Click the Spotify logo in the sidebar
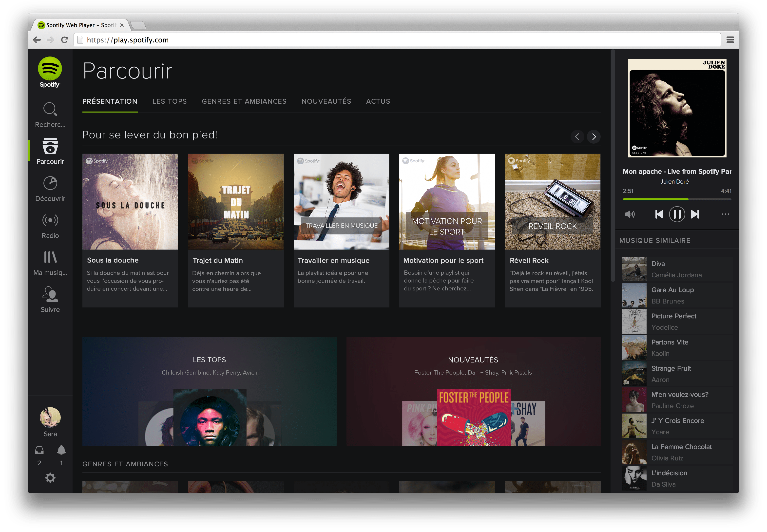 click(x=50, y=72)
